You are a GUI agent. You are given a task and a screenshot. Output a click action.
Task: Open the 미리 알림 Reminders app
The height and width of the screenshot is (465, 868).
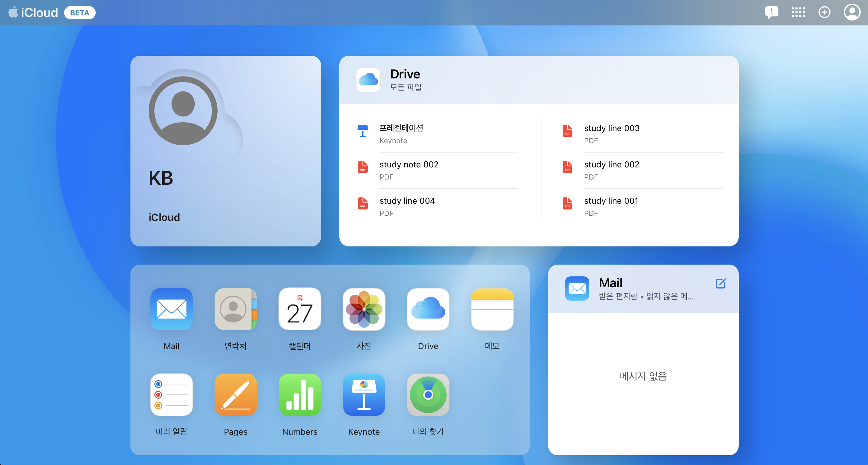click(172, 394)
